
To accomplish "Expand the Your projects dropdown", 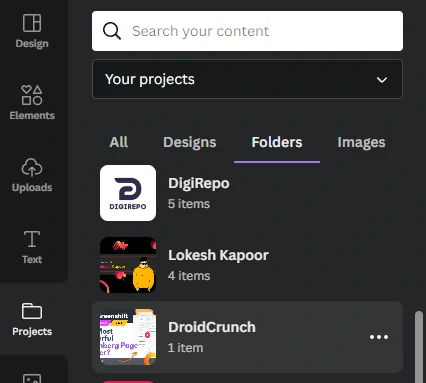I will coord(247,79).
